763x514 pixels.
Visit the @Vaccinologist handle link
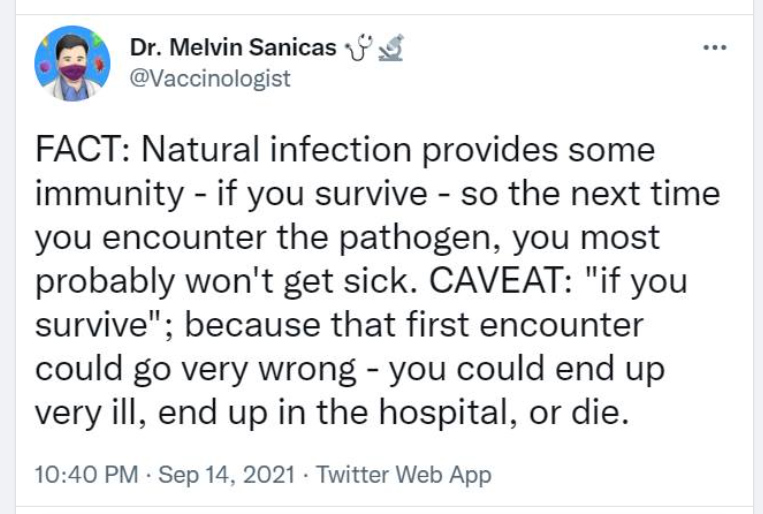point(210,78)
